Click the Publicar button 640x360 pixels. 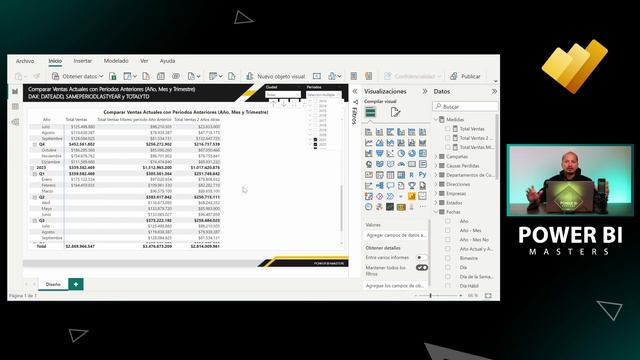pyautogui.click(x=465, y=76)
